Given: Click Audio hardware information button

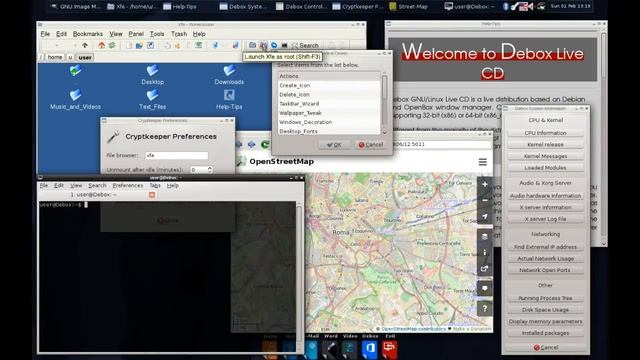Looking at the screenshot, I should pos(545,196).
